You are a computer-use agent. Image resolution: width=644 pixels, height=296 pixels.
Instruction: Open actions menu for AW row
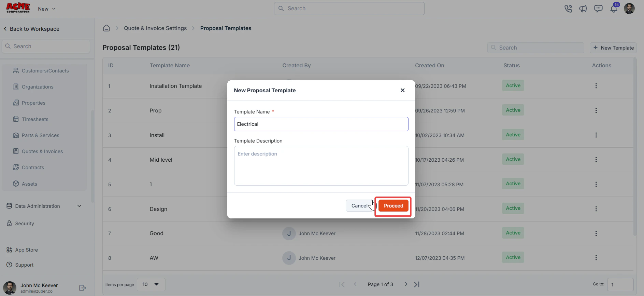click(x=596, y=258)
